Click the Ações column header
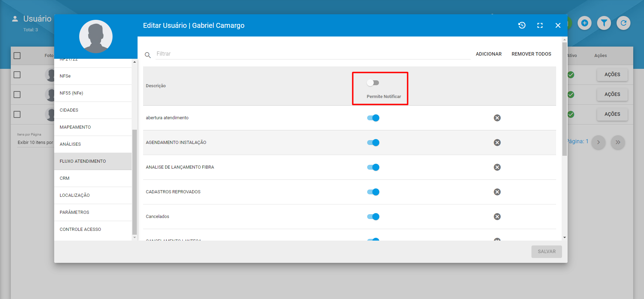The image size is (644, 299). pos(601,56)
